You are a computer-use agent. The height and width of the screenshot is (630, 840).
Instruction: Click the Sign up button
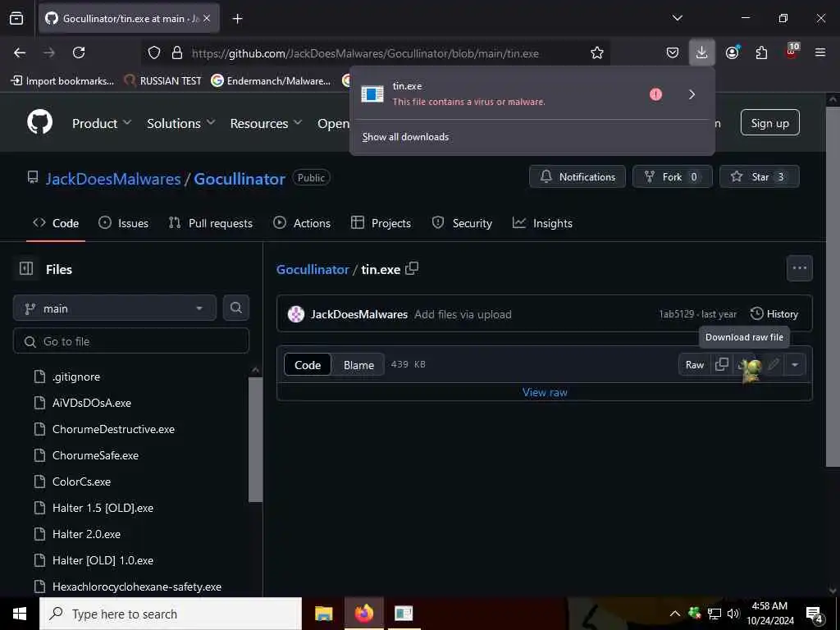769,123
